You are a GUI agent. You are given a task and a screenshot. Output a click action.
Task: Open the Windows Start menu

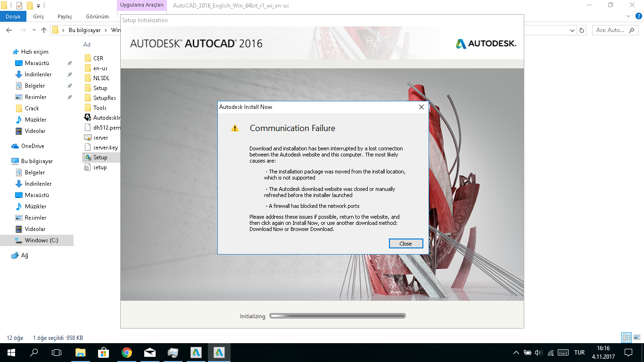[11, 353]
